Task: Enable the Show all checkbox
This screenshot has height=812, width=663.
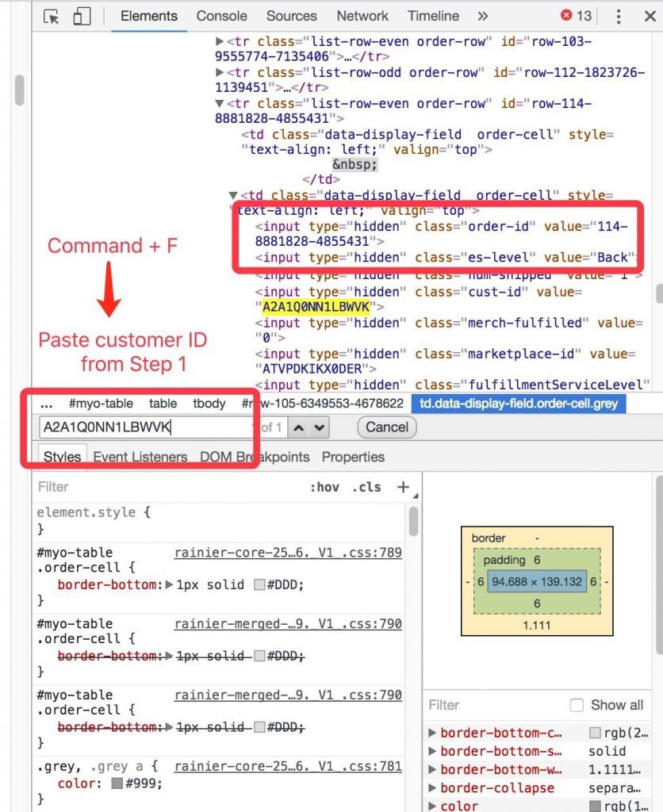Action: click(x=577, y=705)
